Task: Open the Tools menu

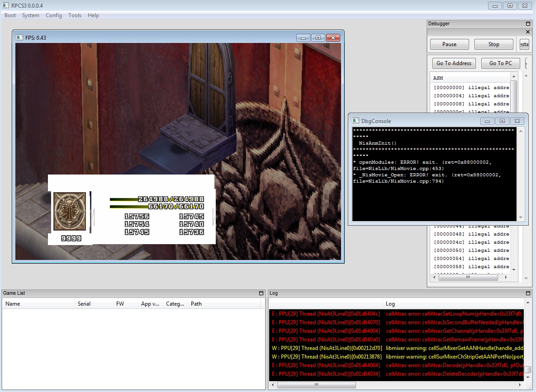Action: [75, 15]
